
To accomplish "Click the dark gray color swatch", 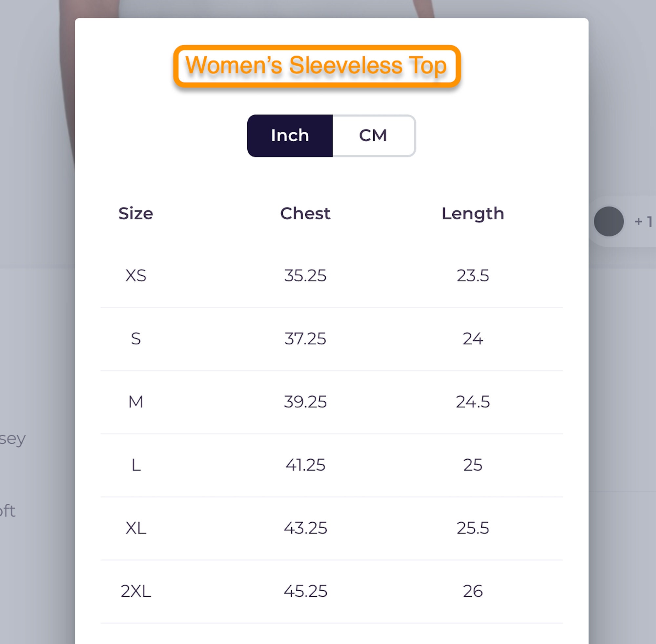I will coord(609,222).
